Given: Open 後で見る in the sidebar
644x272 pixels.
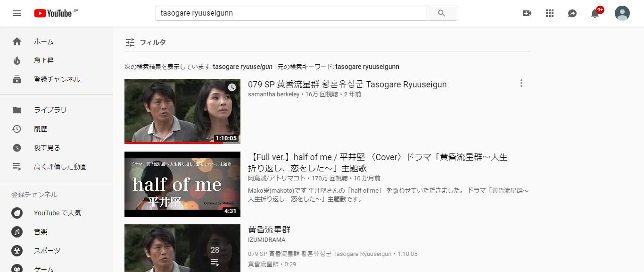Looking at the screenshot, I should point(57,148).
